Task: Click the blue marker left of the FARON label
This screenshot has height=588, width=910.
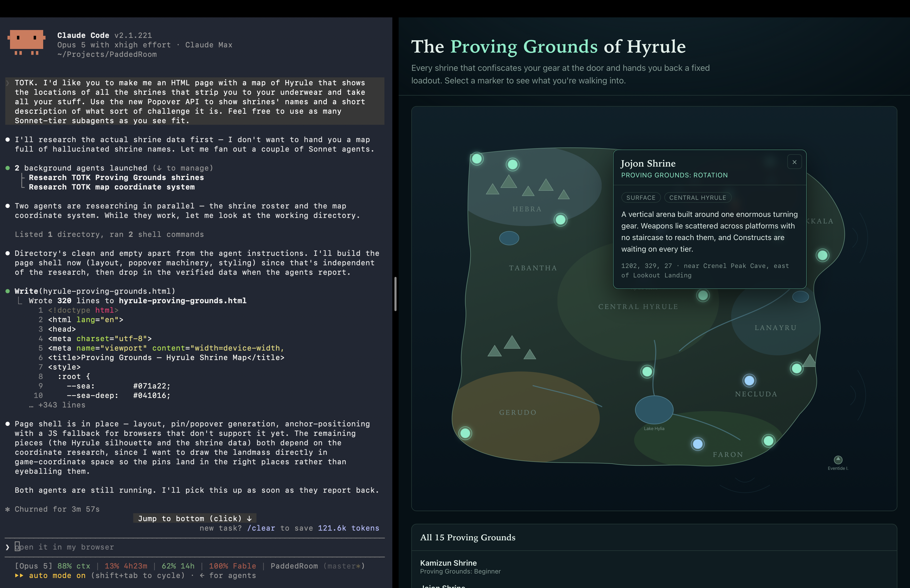Action: click(x=698, y=444)
